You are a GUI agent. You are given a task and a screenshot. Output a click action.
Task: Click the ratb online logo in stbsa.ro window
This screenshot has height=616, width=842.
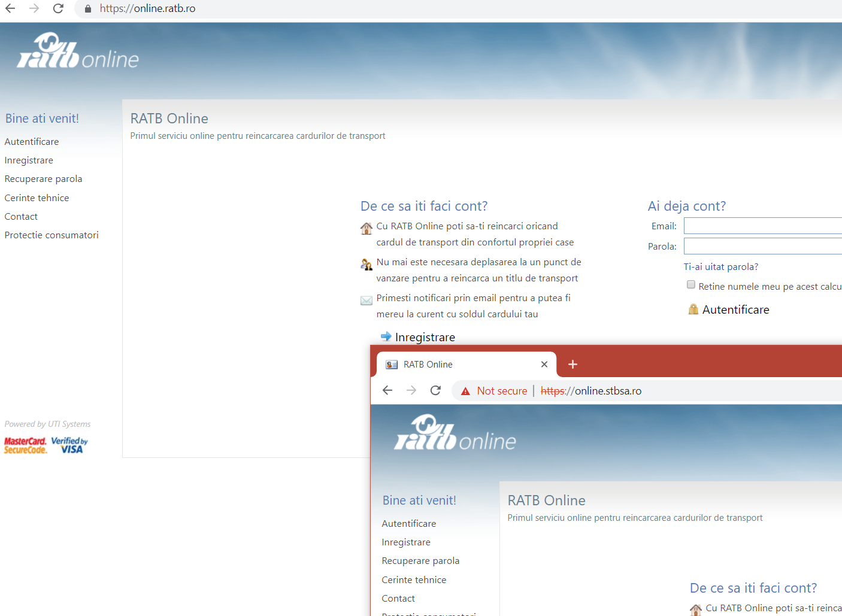455,433
